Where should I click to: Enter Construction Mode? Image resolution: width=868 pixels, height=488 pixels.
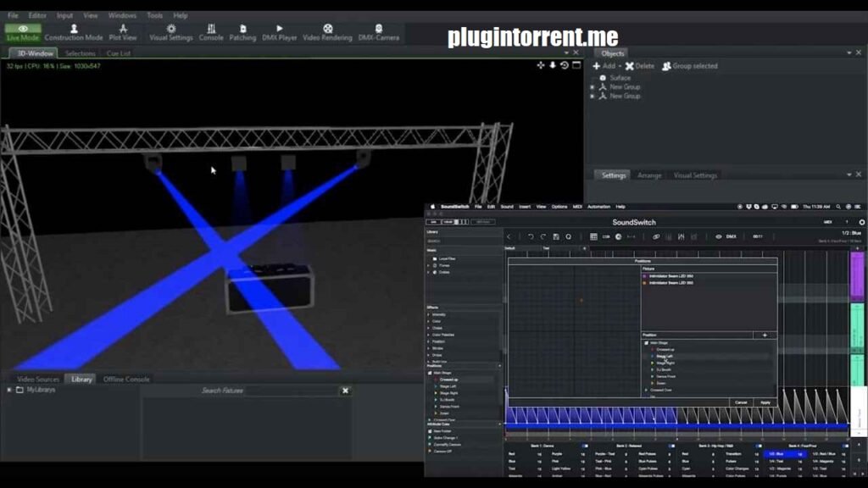coord(74,33)
